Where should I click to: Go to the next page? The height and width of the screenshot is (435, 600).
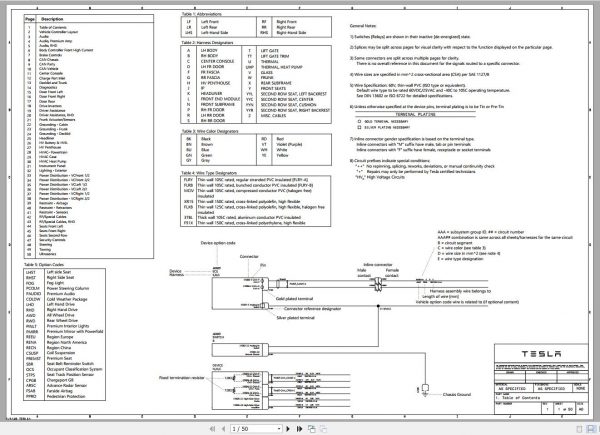[x=288, y=429]
